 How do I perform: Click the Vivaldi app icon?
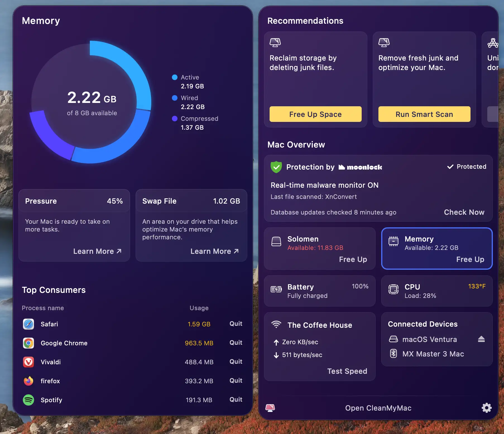pyautogui.click(x=28, y=362)
